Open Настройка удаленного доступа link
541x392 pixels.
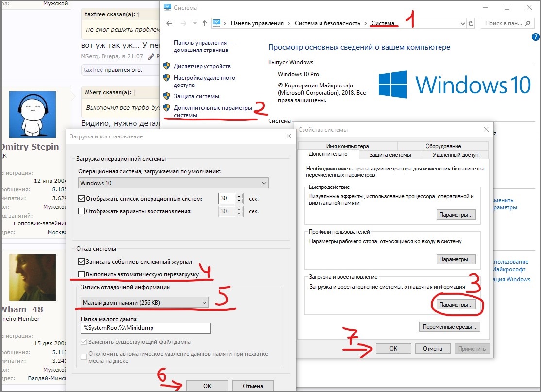[x=204, y=81]
